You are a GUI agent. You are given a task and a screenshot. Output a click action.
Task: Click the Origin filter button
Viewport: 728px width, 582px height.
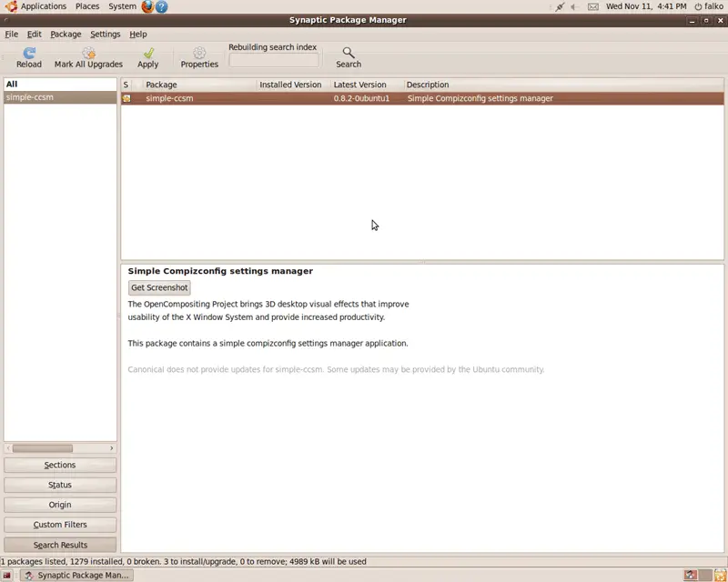(x=60, y=505)
